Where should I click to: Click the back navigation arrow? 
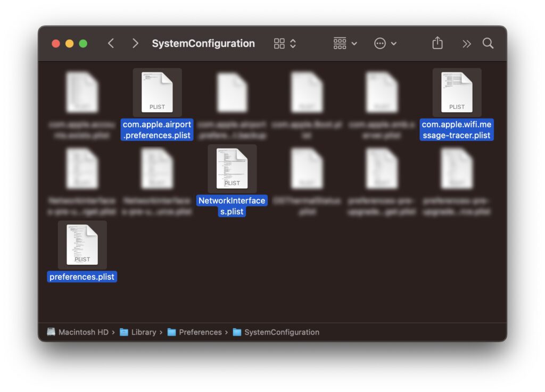[x=111, y=44]
